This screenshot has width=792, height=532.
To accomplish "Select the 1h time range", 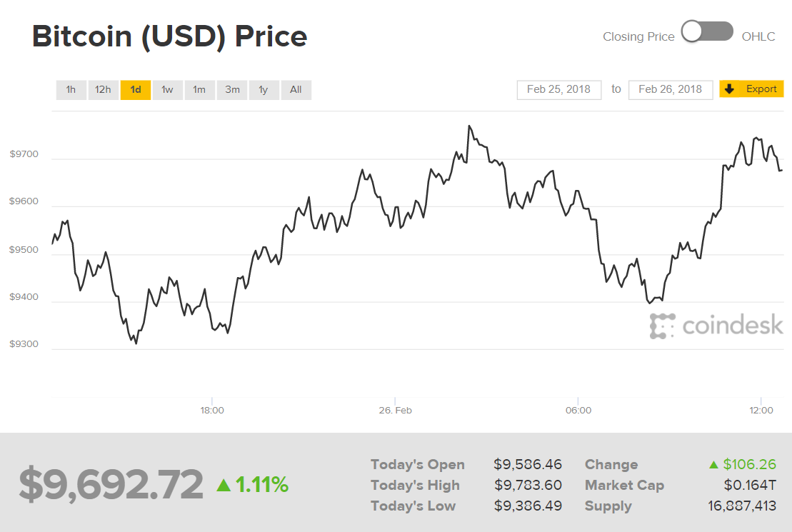I will [71, 89].
